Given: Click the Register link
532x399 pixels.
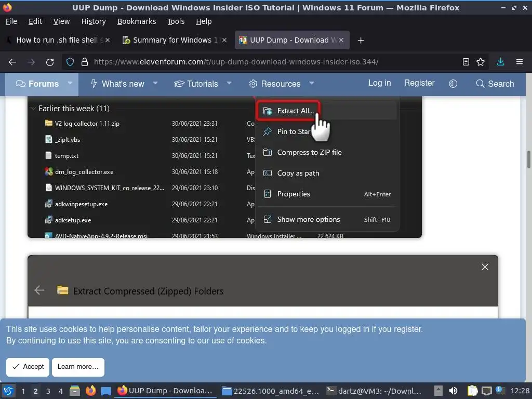Looking at the screenshot, I should (419, 83).
